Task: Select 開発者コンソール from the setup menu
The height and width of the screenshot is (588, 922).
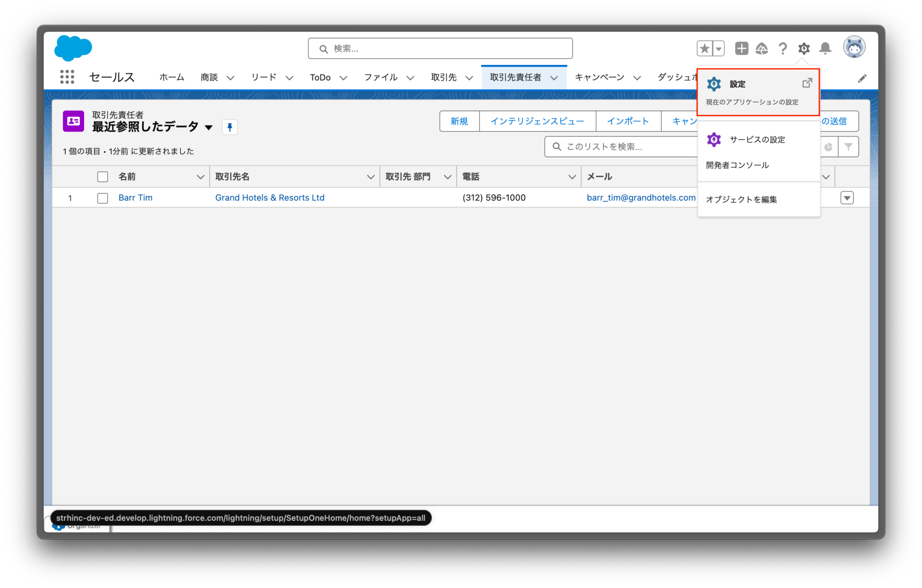Action: pyautogui.click(x=737, y=165)
